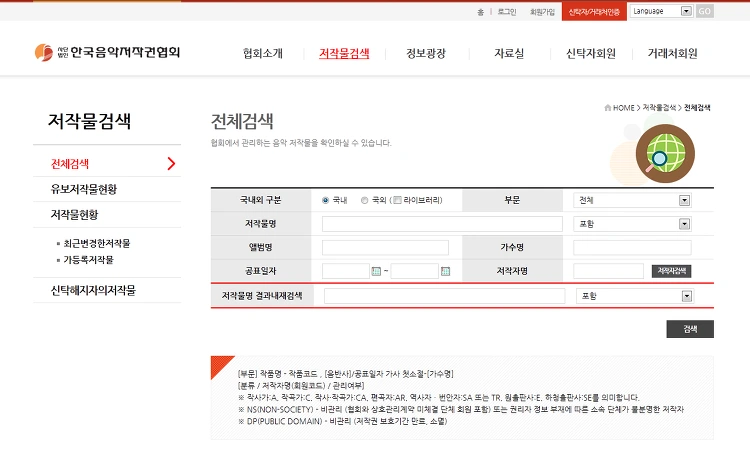Open the 저작물검색 menu
This screenshot has width=750, height=455.
click(x=344, y=53)
